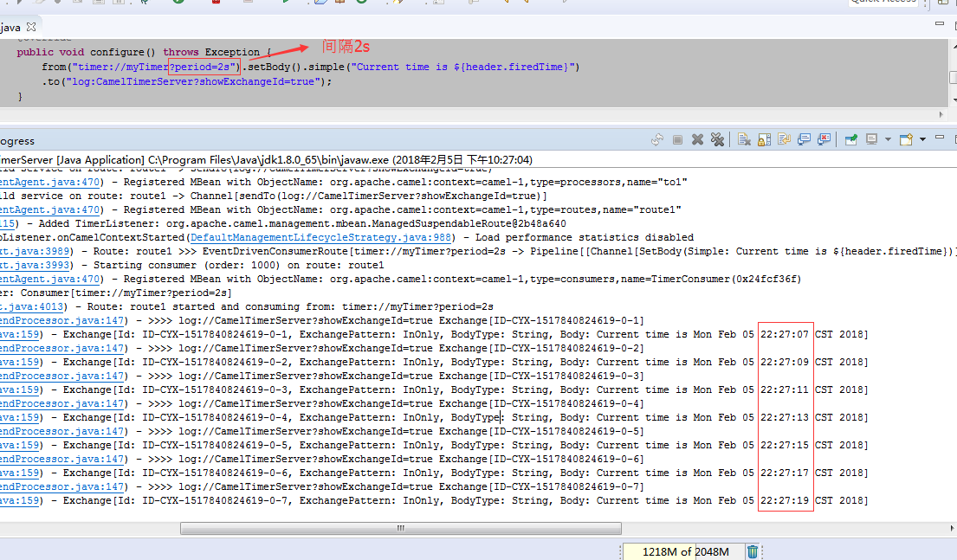Open endProcessor.java:147 link on Exchange 0-5 row
The height and width of the screenshot is (560, 957).
pos(62,431)
